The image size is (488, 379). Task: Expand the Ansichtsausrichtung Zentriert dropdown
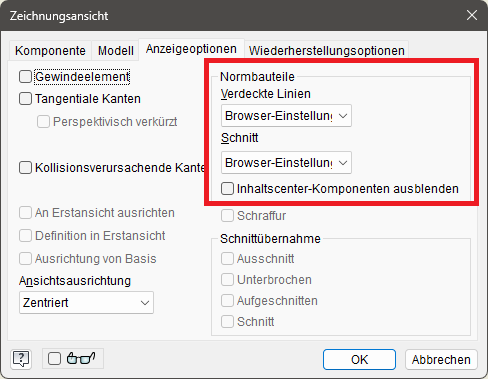[86, 303]
